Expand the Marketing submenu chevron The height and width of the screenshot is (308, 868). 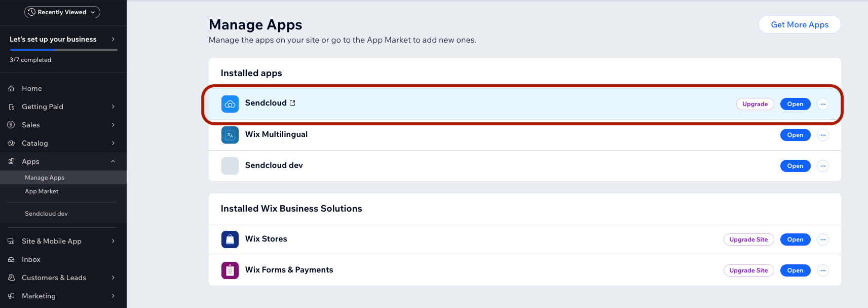click(x=113, y=296)
